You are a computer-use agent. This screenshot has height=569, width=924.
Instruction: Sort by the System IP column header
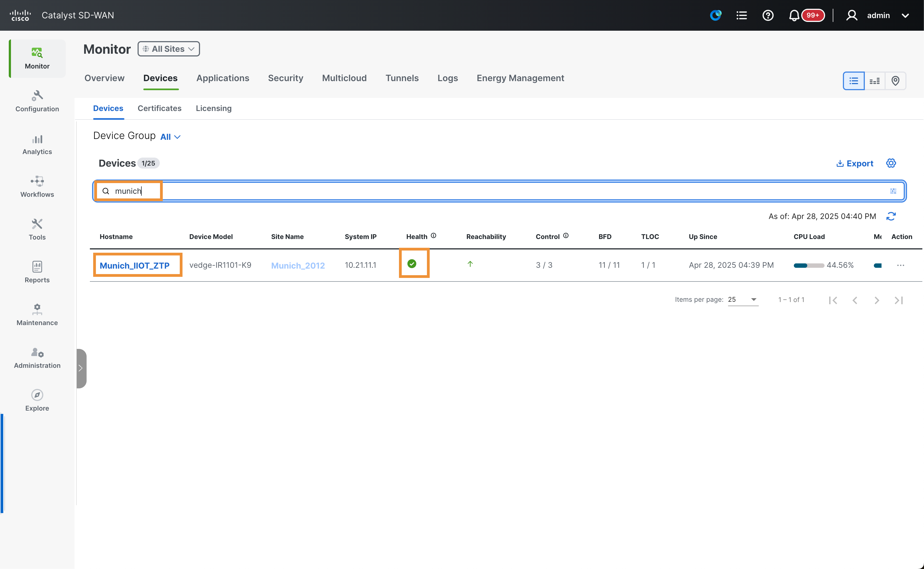[x=360, y=237]
